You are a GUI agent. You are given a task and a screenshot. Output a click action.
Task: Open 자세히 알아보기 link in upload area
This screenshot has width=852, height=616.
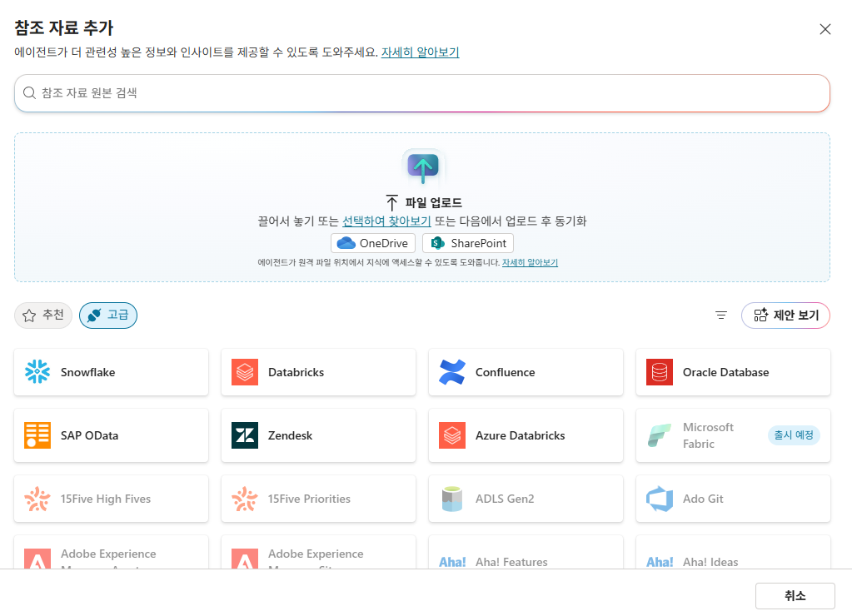530,262
